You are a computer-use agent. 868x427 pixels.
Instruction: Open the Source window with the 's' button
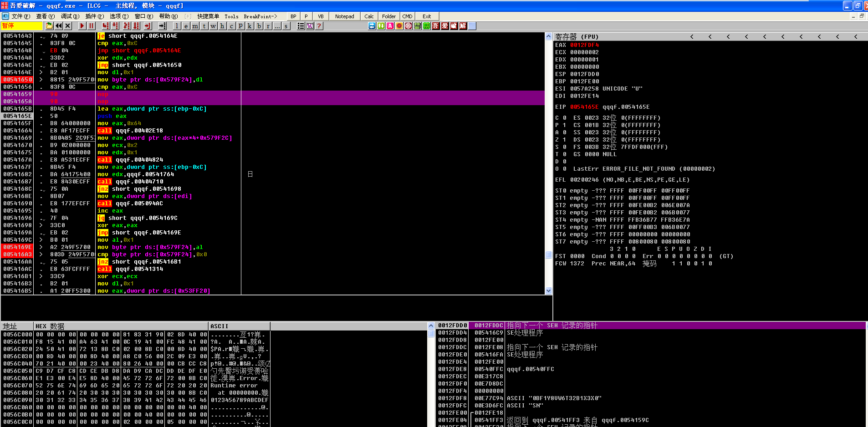click(286, 26)
